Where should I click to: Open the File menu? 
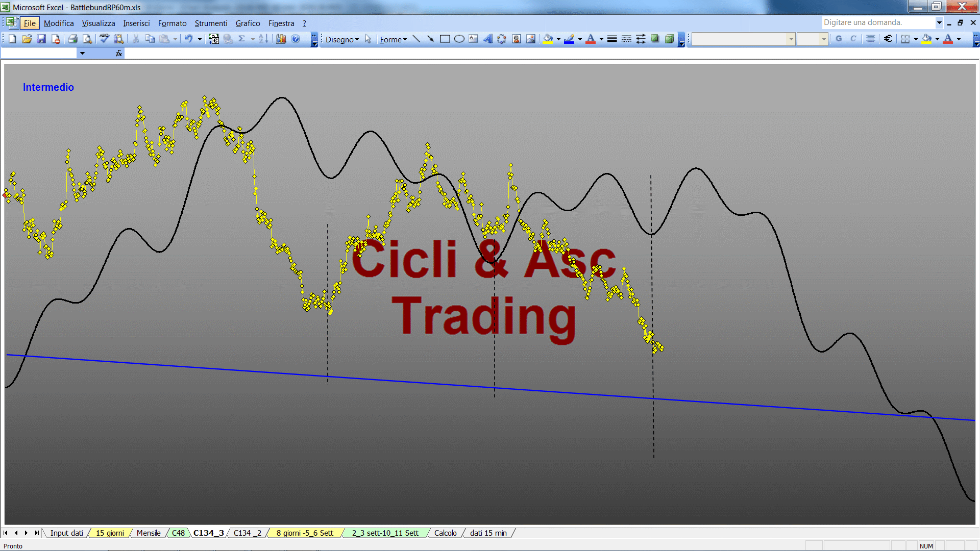30,23
